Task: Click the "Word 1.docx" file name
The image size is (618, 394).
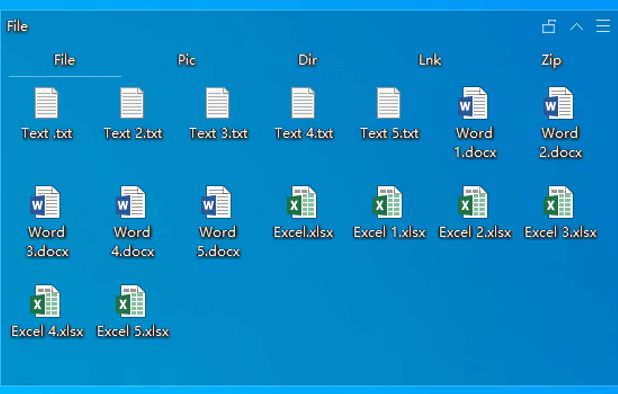Action: point(475,143)
